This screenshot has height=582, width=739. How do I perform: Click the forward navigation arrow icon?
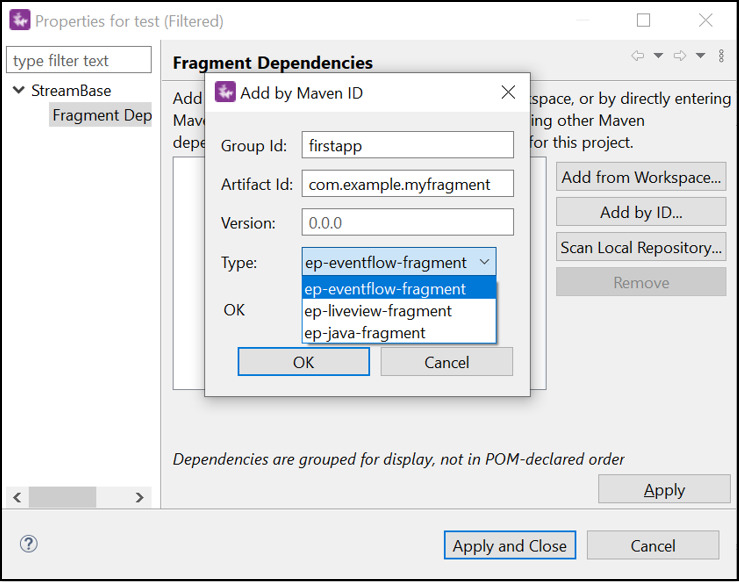point(680,56)
